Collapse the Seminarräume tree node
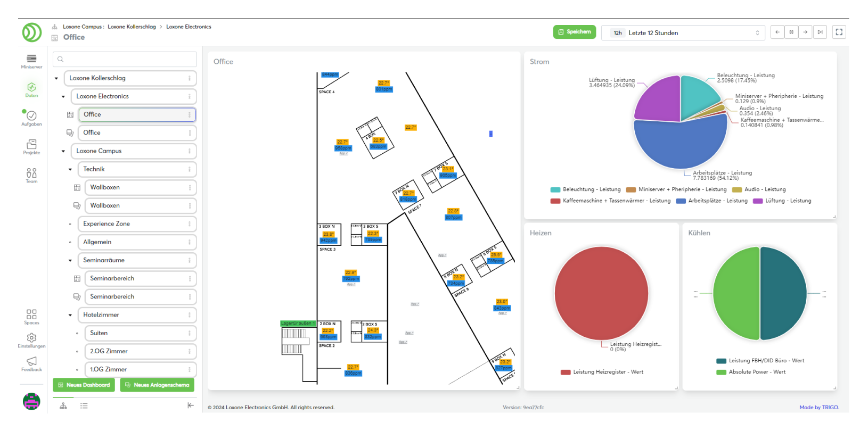The width and height of the screenshot is (868, 431). click(70, 260)
